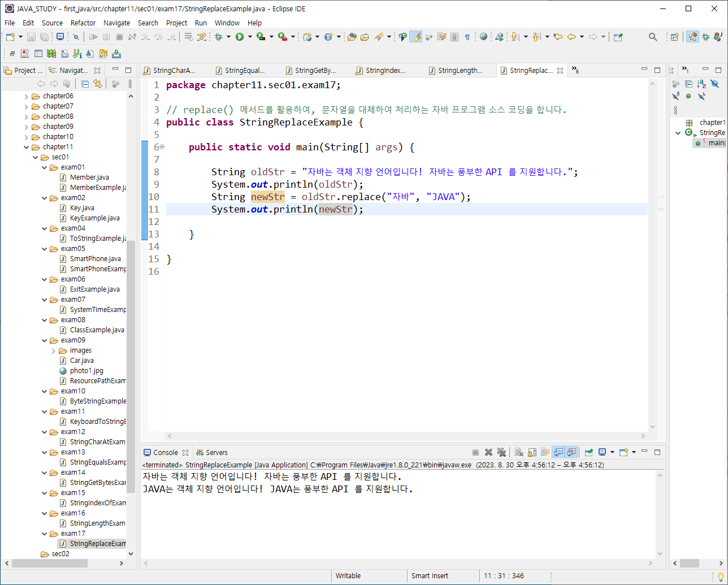Click the Search magnifier icon in toolbar
The height and width of the screenshot is (585, 728).
click(653, 37)
